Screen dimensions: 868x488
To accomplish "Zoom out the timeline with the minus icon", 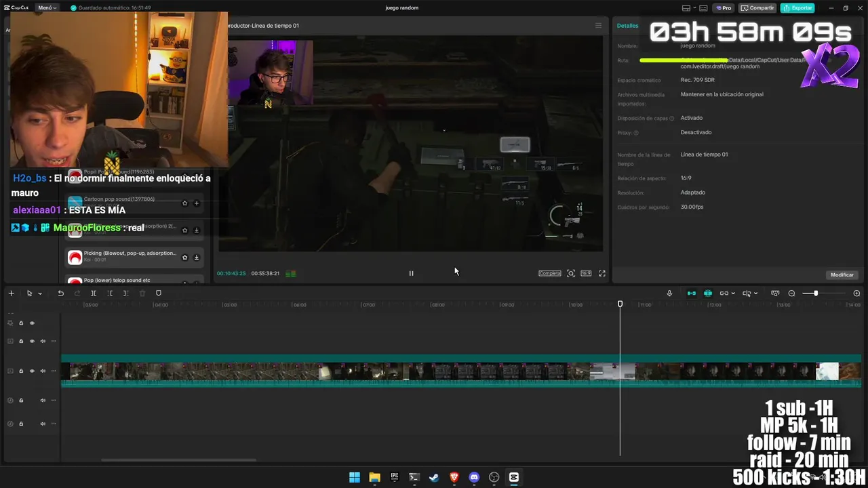I will (791, 293).
